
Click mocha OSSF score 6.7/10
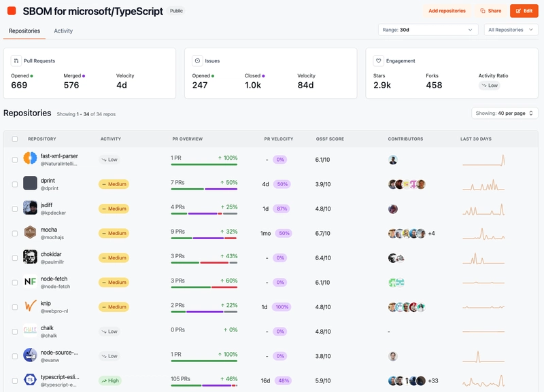(x=322, y=234)
